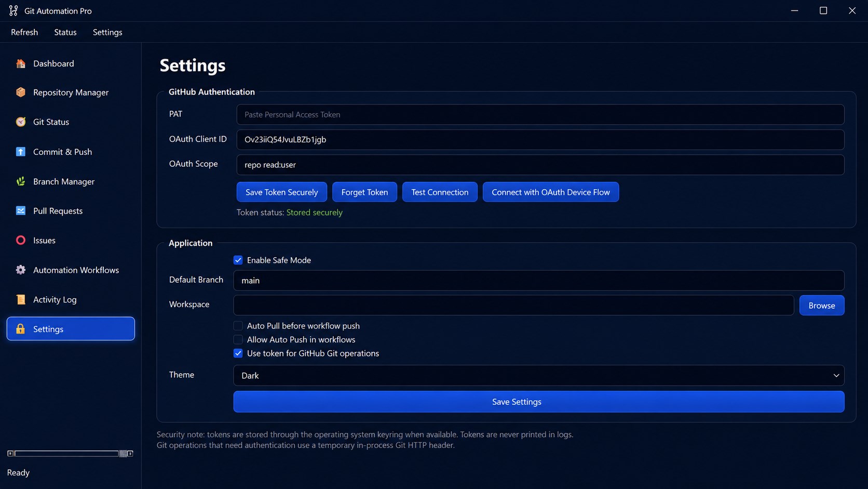Click the Issues red circle icon
868x489 pixels.
[x=21, y=240]
